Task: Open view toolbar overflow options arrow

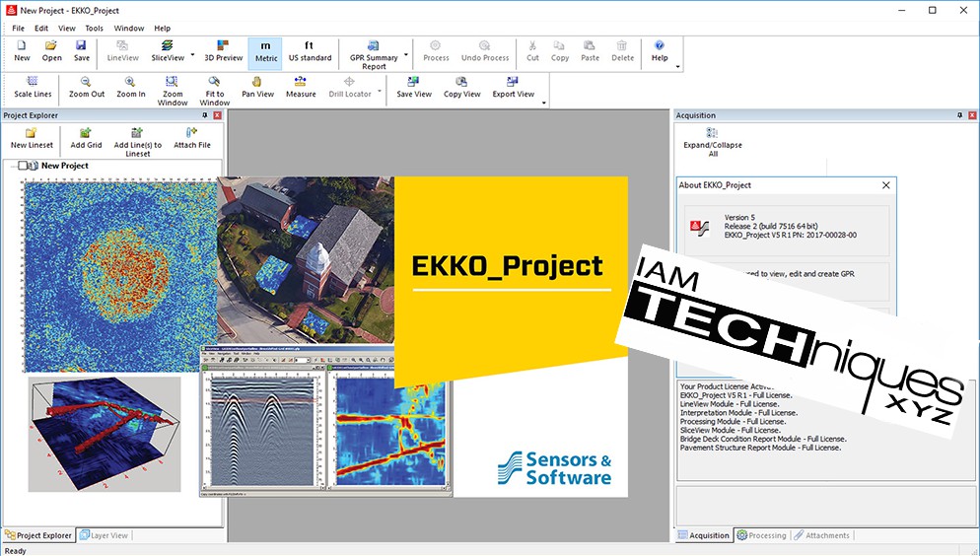Action: [x=544, y=104]
